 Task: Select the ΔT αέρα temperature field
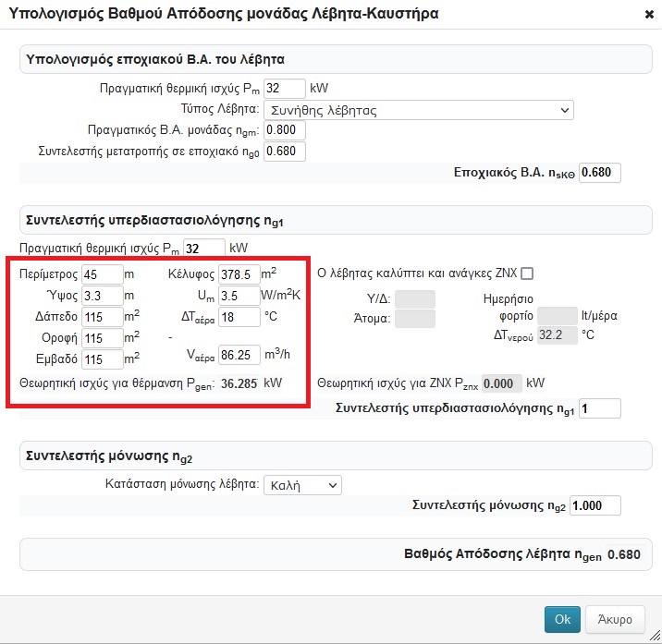[x=239, y=317]
